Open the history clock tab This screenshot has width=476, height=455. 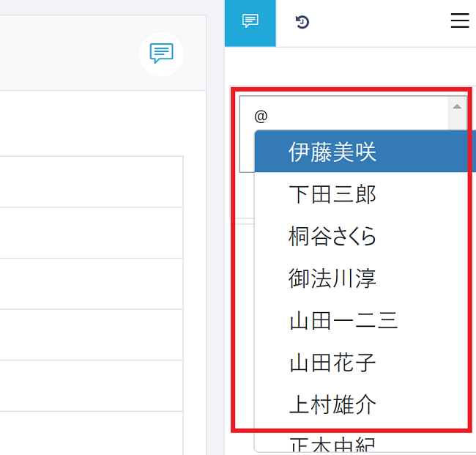click(x=302, y=22)
